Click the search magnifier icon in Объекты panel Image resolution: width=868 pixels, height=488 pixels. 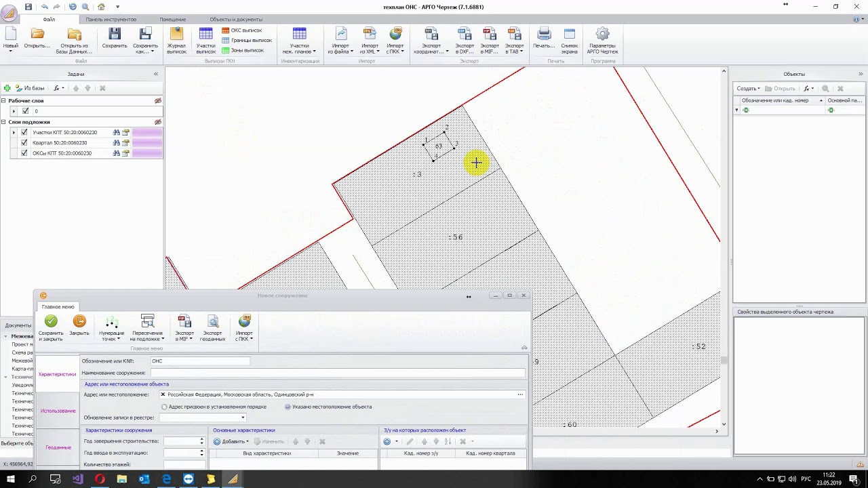[x=825, y=89]
